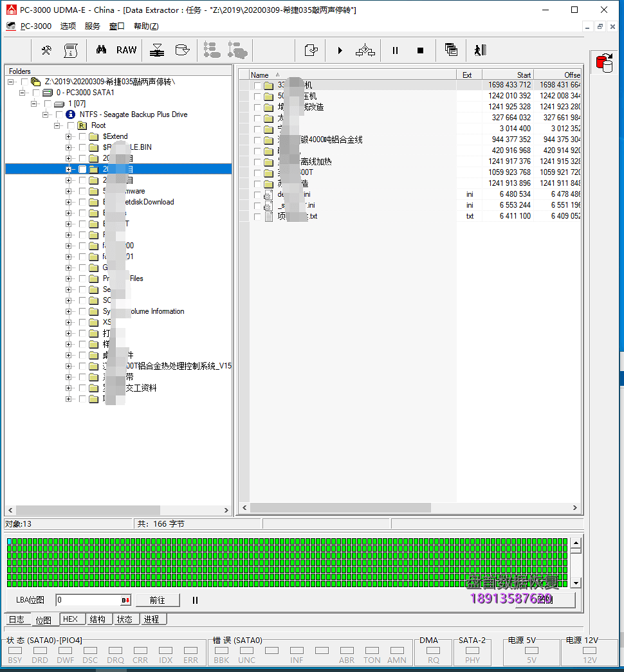Viewport: 624px width, 672px height.
Task: Check the row ending 锻4000吨铝合金线
Action: (x=257, y=140)
